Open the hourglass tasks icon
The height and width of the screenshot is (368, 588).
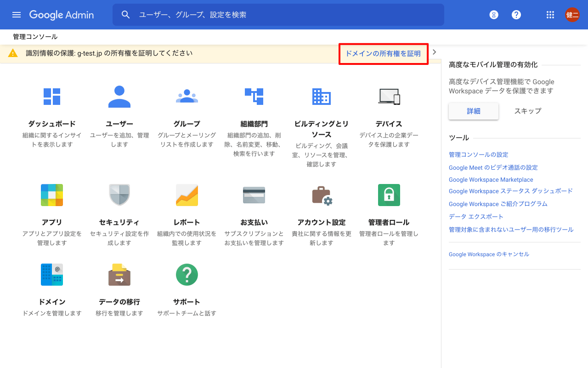click(494, 15)
